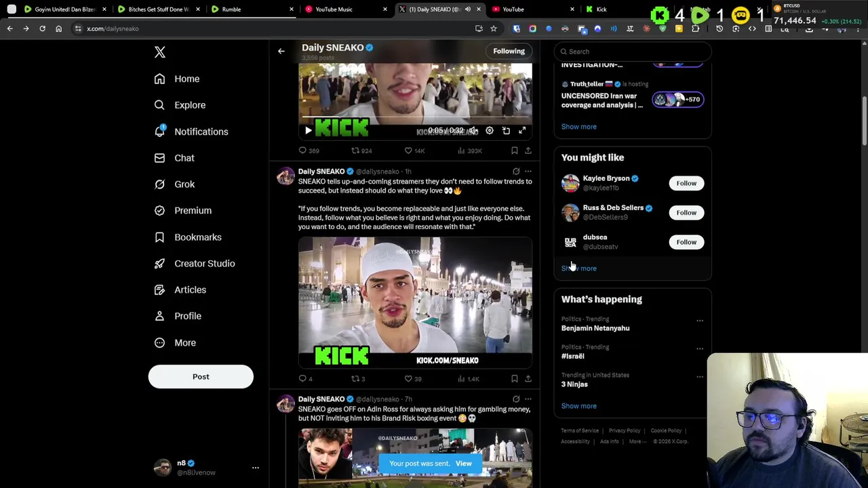Follow dubsea

click(686, 242)
